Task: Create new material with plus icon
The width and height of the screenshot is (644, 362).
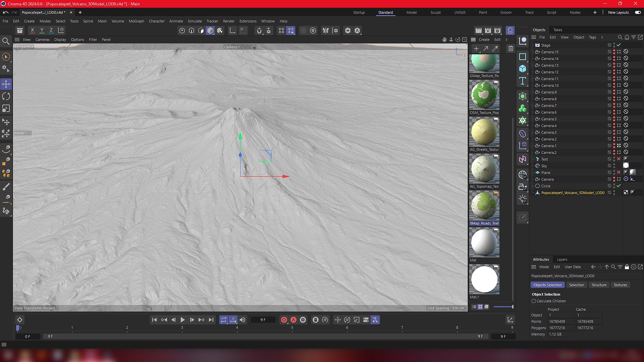Action: tap(476, 49)
